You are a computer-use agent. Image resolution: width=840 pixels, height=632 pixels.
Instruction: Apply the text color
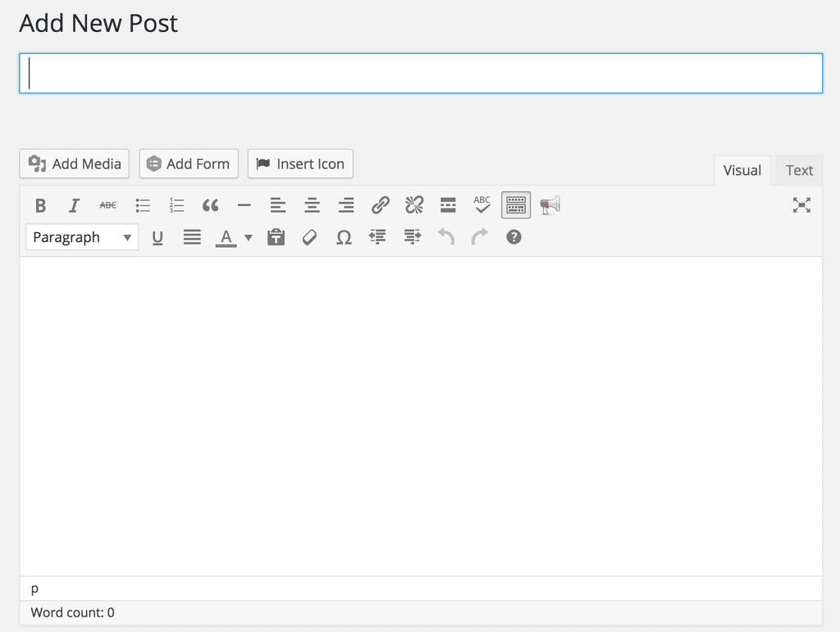226,238
